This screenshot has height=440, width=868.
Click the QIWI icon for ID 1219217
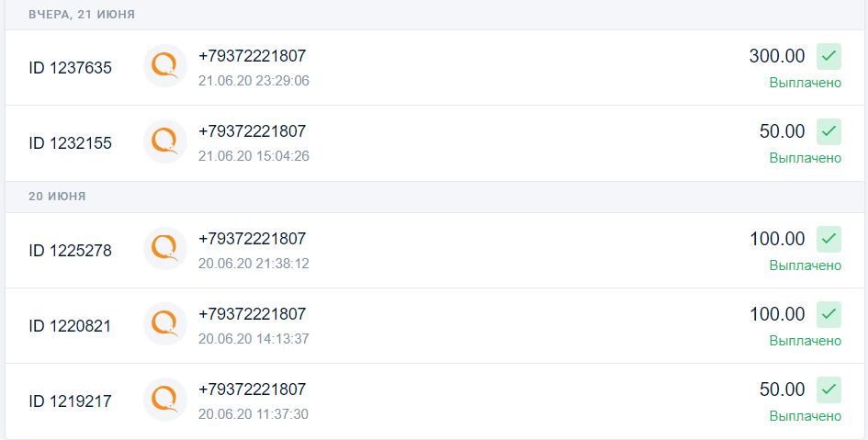pyautogui.click(x=165, y=399)
